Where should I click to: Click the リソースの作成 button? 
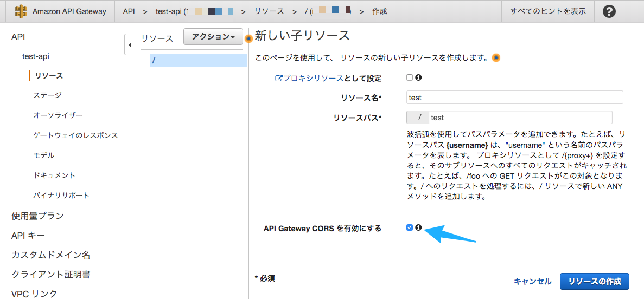pyautogui.click(x=594, y=281)
